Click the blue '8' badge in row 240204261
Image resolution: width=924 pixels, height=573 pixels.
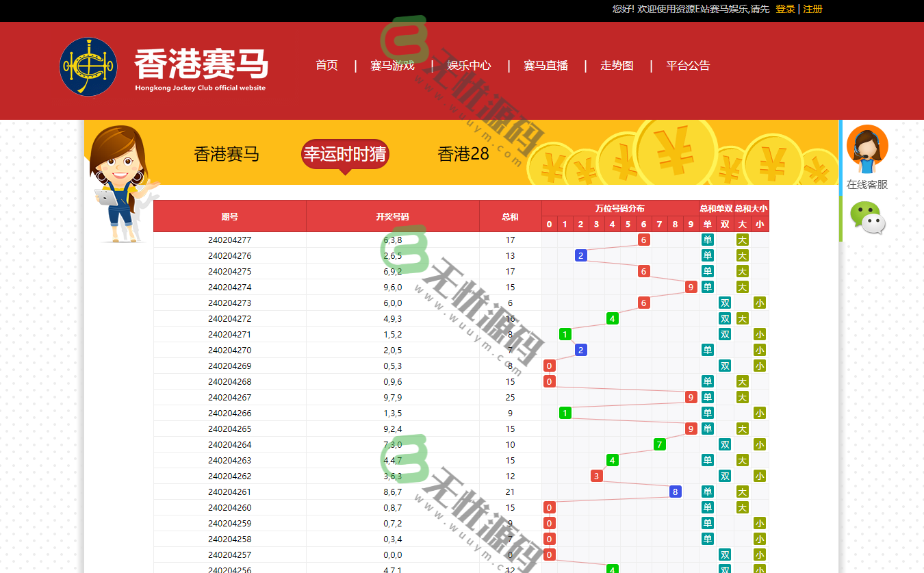click(x=675, y=492)
